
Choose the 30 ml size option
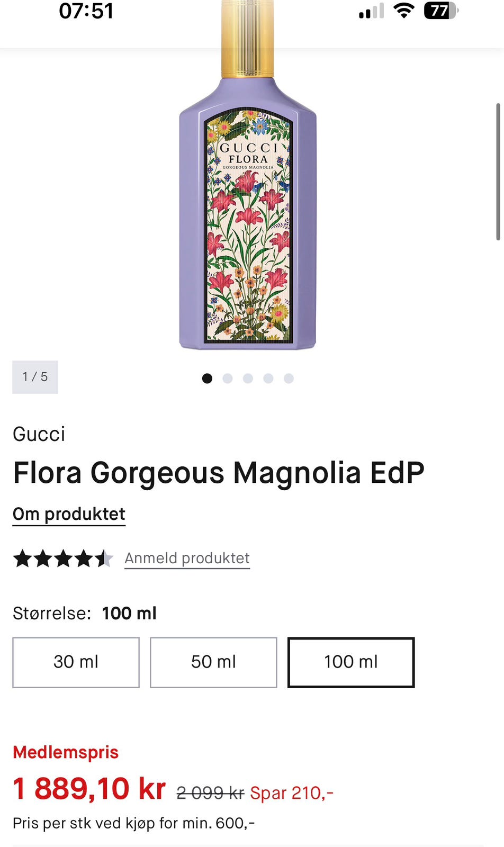tap(76, 662)
